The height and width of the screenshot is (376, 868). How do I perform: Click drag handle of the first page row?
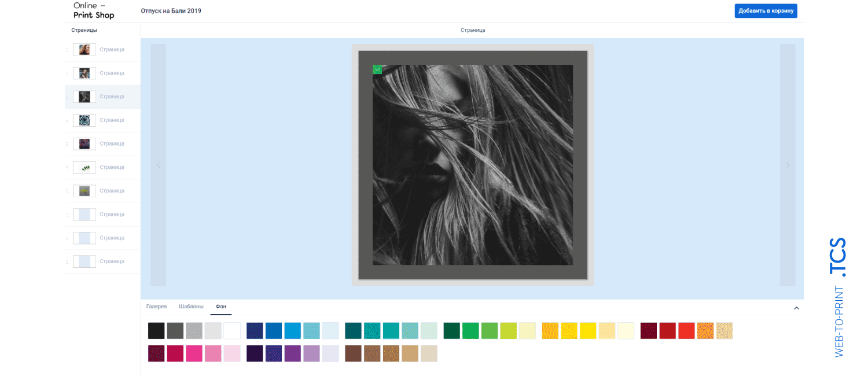(67, 50)
